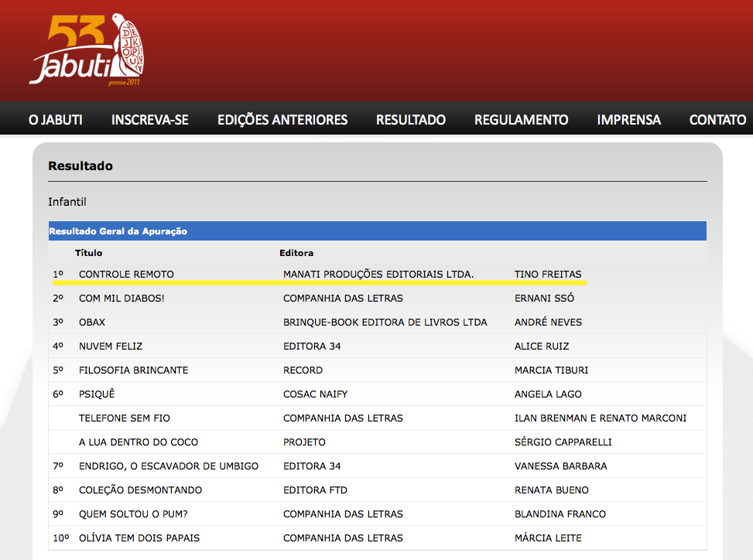
Task: Select the title FILOSOFIA BRINCANTE
Action: [x=134, y=370]
